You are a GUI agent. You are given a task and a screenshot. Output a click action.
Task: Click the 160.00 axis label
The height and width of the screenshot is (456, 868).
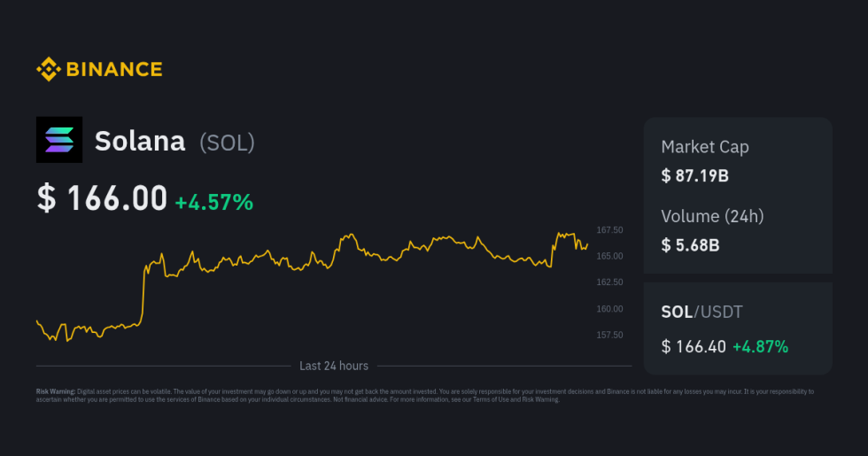(x=609, y=309)
